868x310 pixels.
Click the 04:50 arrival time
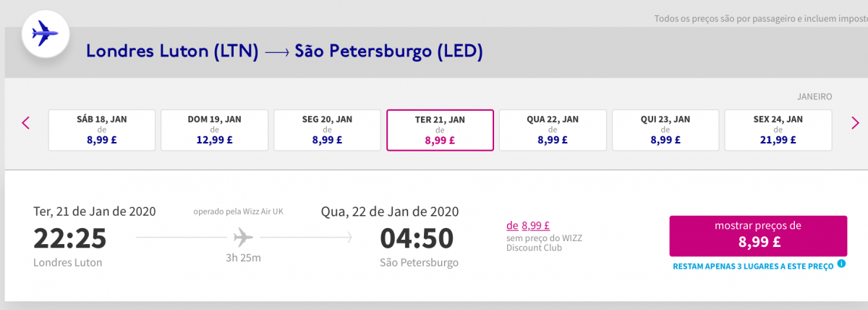pyautogui.click(x=417, y=238)
